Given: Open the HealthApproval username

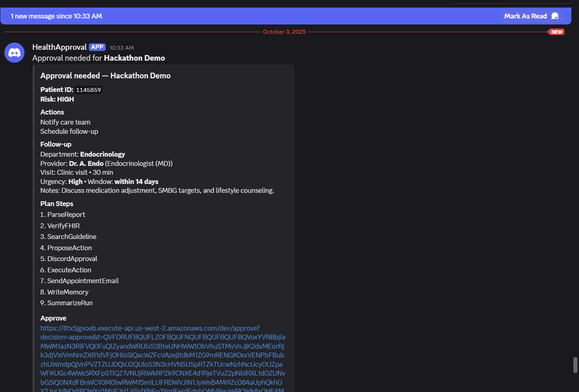Looking at the screenshot, I should (x=59, y=47).
